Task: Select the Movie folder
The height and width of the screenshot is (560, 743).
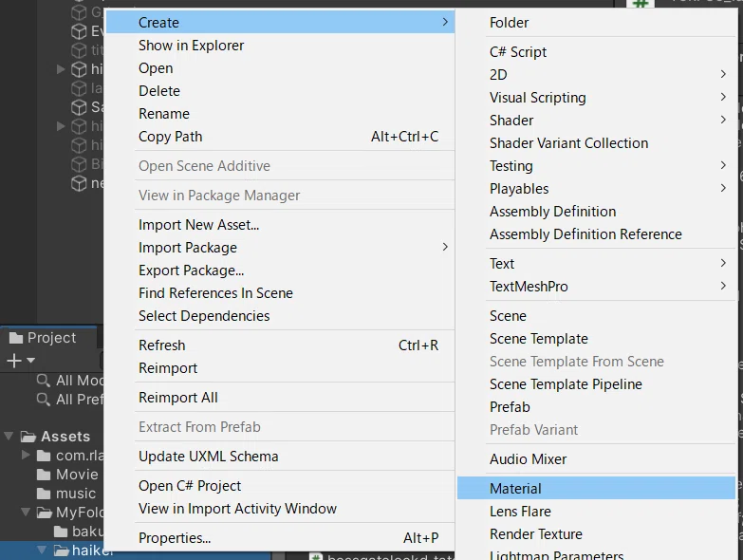Action: coord(77,475)
